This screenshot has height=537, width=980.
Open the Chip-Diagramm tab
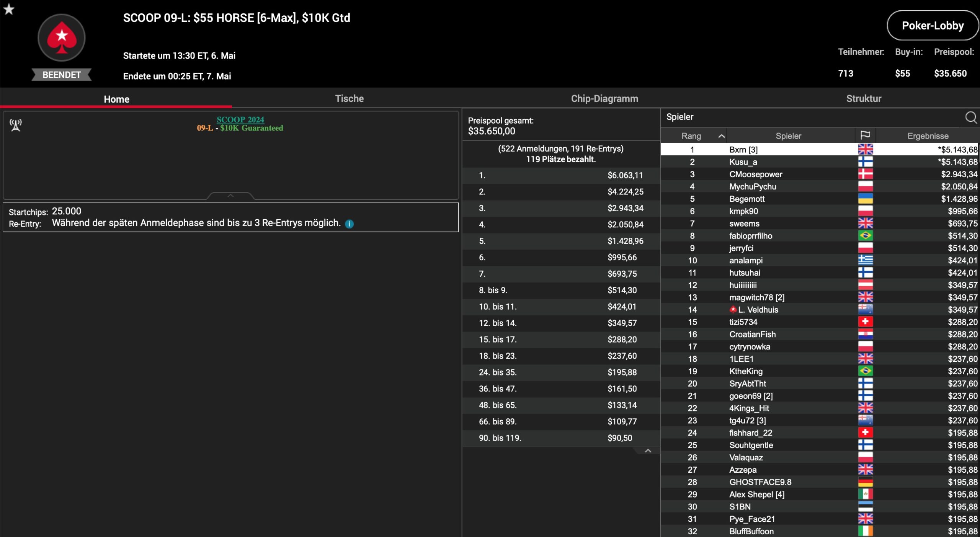tap(604, 98)
